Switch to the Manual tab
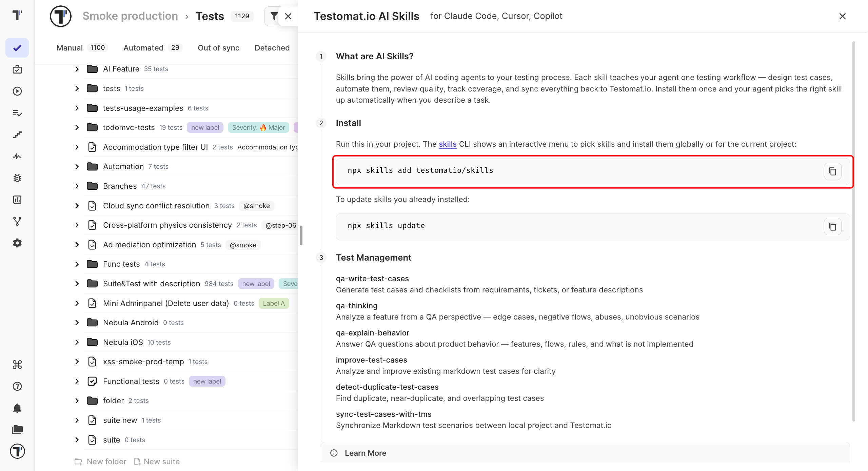This screenshot has height=471, width=868. 82,48
